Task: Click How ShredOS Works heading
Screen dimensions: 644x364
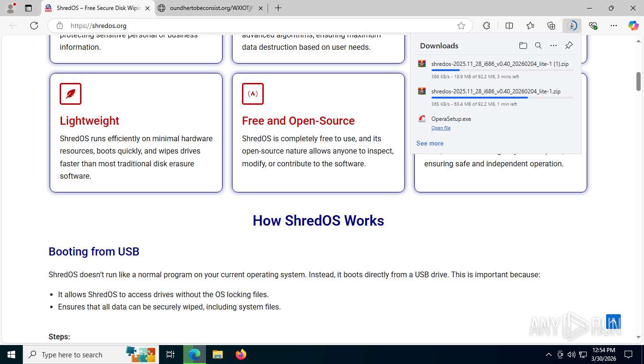Action: point(318,221)
